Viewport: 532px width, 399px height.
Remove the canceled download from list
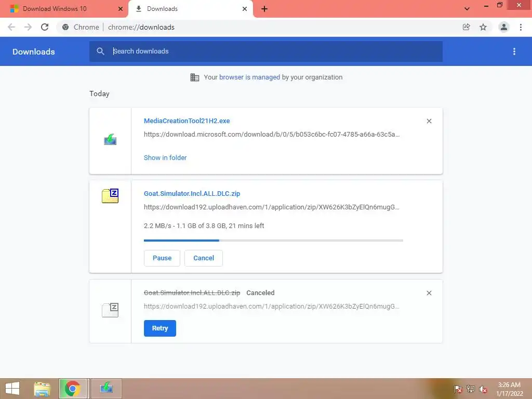429,293
